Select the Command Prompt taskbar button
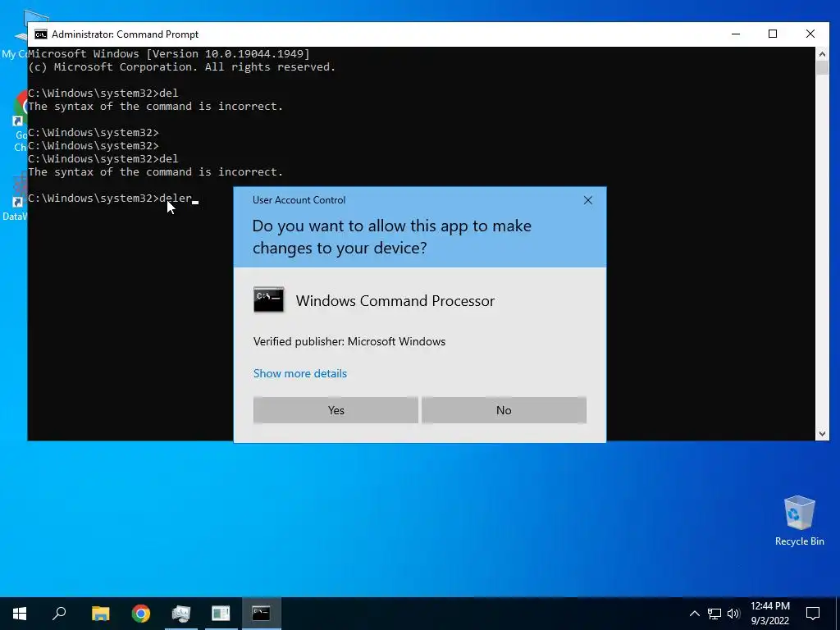This screenshot has width=840, height=630. pyautogui.click(x=262, y=614)
